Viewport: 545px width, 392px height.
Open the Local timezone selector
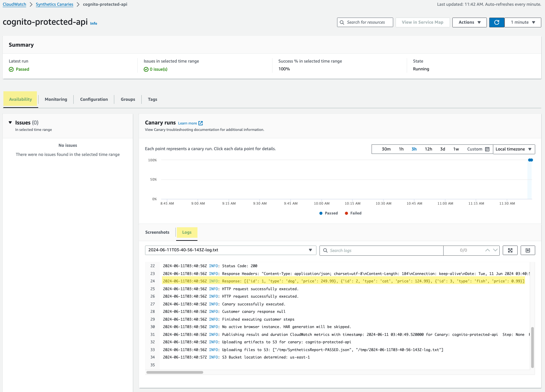[x=514, y=149]
